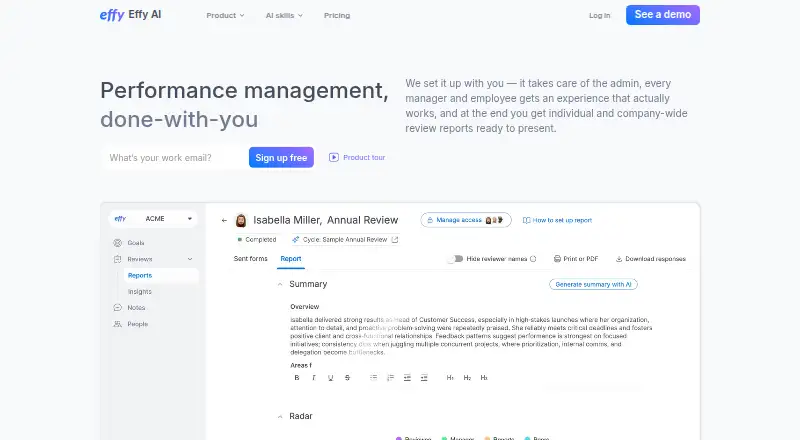Click the increase indent icon

[424, 378]
